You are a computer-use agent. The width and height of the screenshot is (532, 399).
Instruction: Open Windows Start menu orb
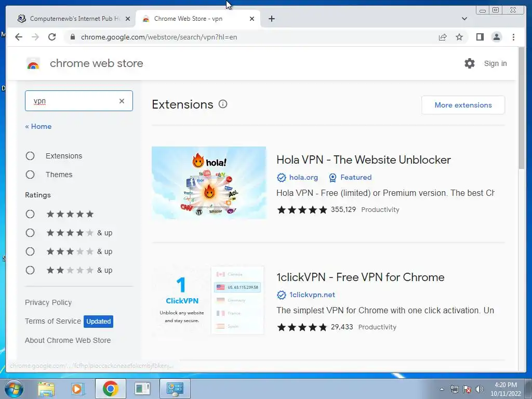point(14,389)
